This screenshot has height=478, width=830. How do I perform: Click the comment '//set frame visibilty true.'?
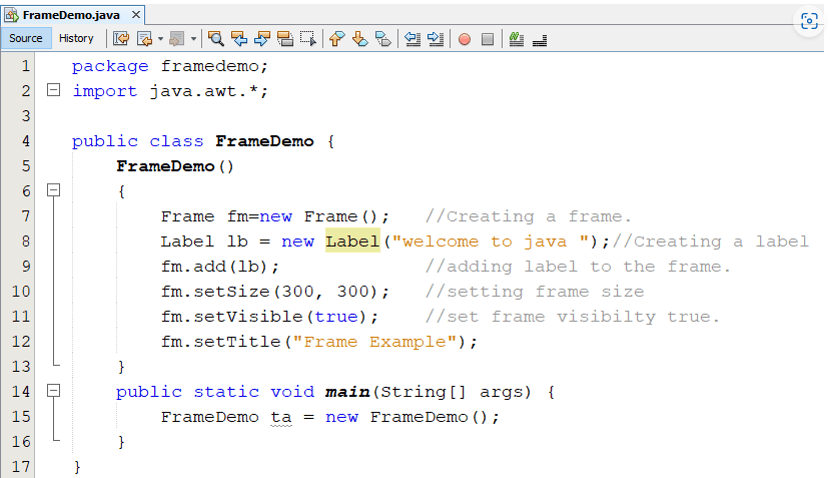573,317
